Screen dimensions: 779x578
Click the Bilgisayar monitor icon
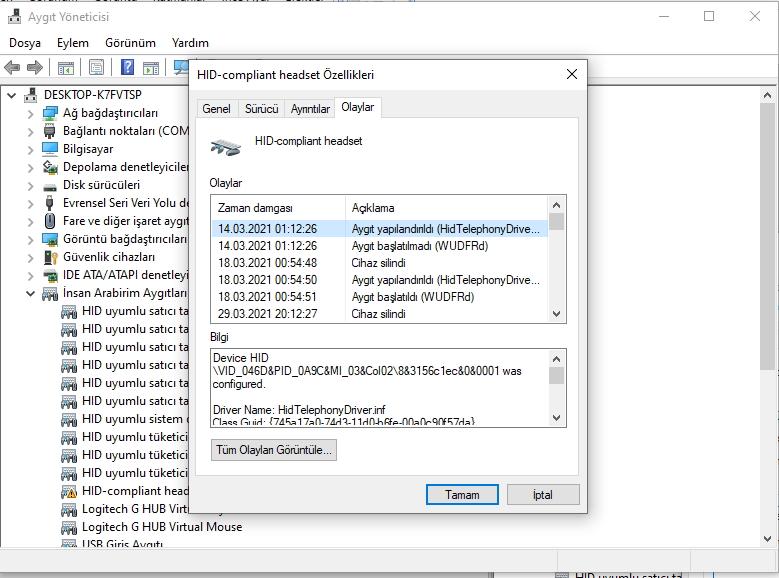point(50,149)
